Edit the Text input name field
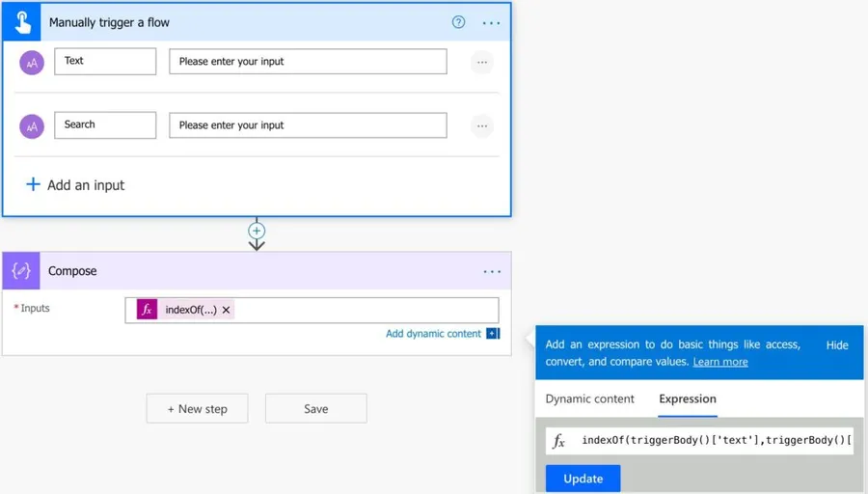868x494 pixels. [105, 61]
